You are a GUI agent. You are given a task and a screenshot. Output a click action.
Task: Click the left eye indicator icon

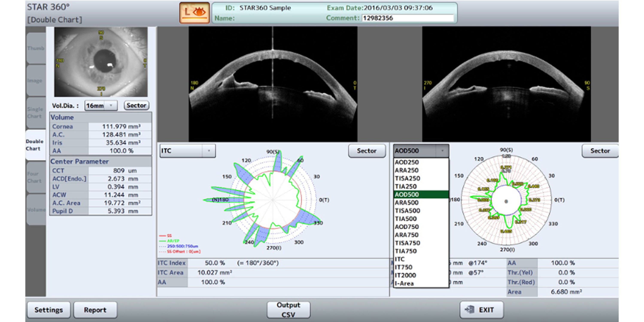point(194,13)
